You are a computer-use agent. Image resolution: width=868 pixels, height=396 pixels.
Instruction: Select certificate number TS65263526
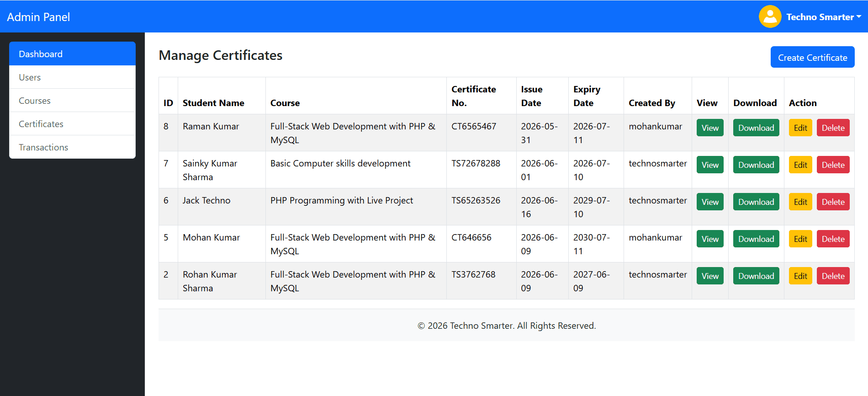pyautogui.click(x=476, y=200)
